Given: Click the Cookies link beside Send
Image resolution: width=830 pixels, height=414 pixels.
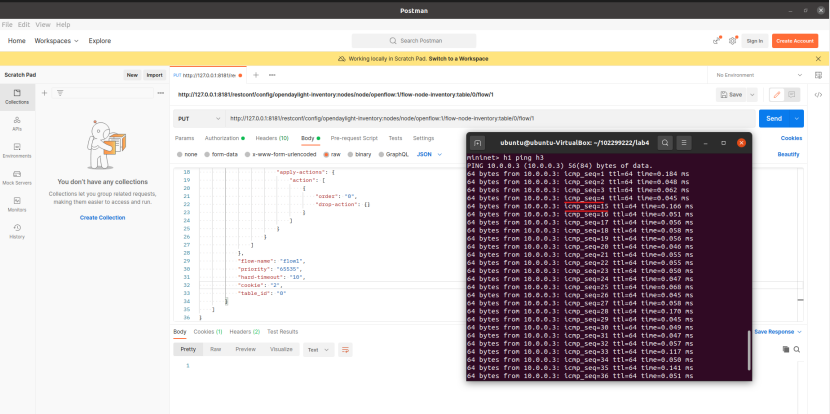Looking at the screenshot, I should [791, 138].
